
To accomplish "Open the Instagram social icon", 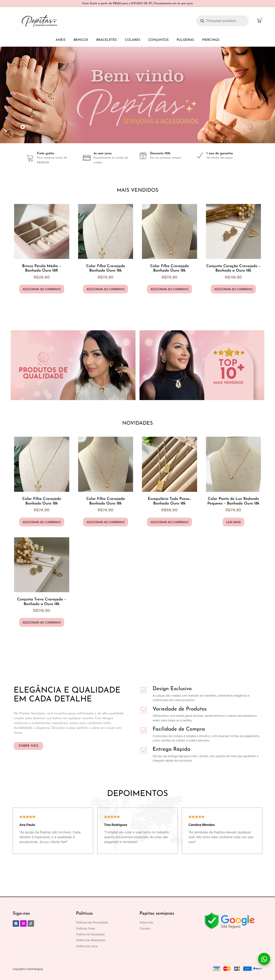I will click(23, 923).
